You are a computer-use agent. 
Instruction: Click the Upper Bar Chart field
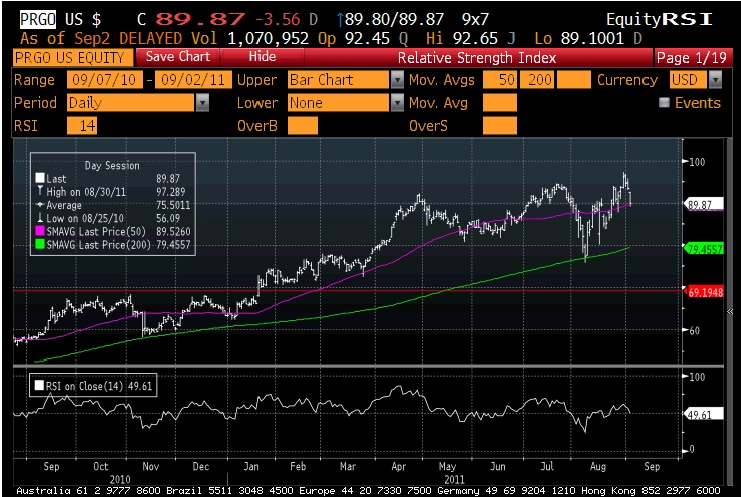(339, 80)
